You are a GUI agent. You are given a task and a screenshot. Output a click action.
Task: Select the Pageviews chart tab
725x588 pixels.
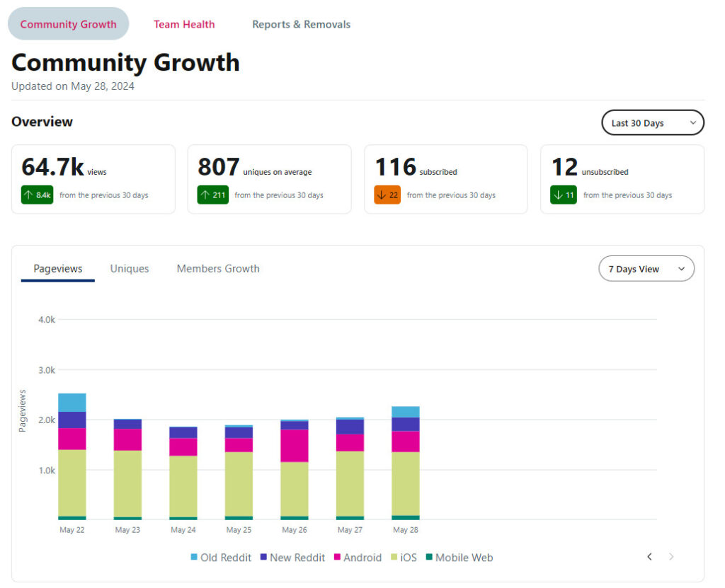pos(58,269)
